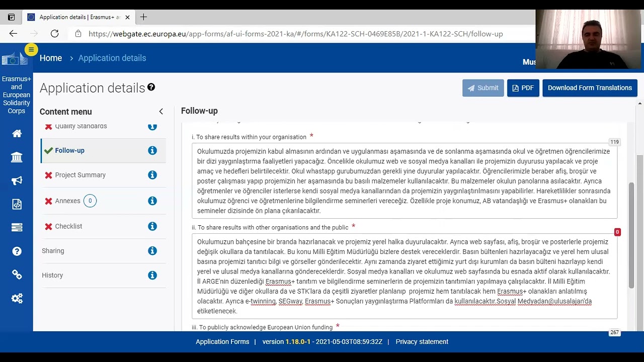Click the chain link icon in sidebar
The height and width of the screenshot is (362, 644).
coord(17,275)
